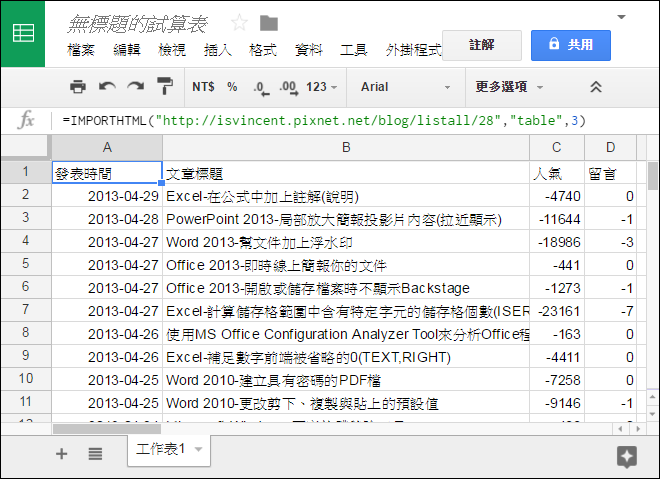Open the 插入 menu
The height and width of the screenshot is (479, 660).
tap(218, 50)
